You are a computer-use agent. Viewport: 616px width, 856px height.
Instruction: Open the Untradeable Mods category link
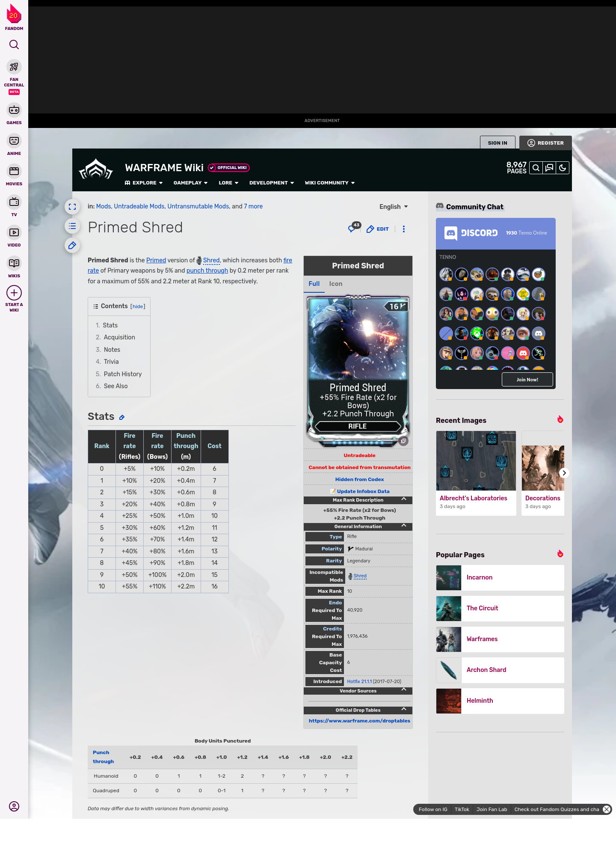pyautogui.click(x=139, y=206)
